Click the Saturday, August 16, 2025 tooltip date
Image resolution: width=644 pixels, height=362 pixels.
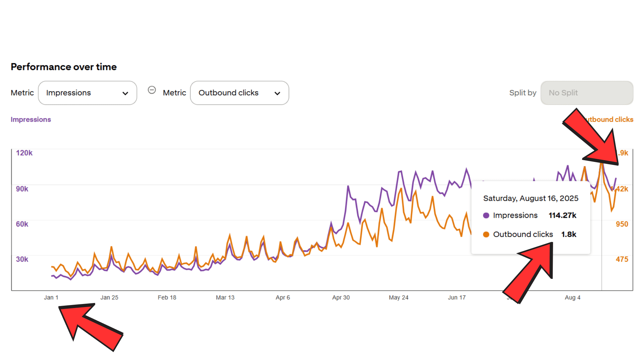tap(531, 198)
